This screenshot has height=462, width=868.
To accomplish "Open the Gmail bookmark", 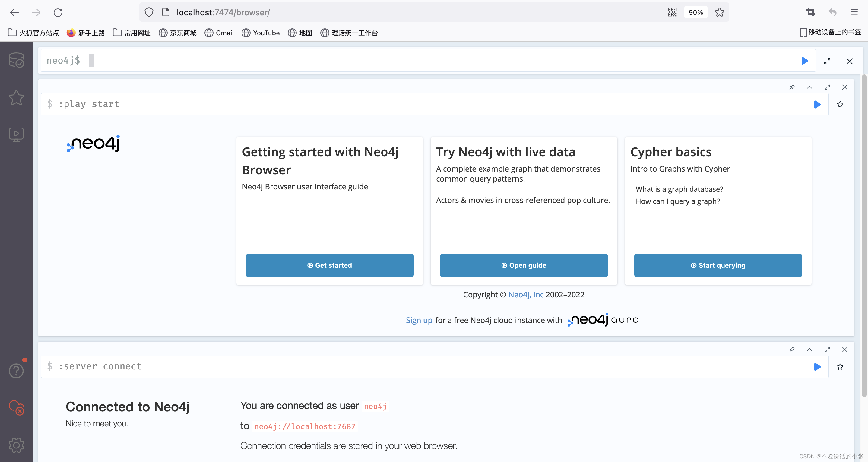I will tap(219, 33).
